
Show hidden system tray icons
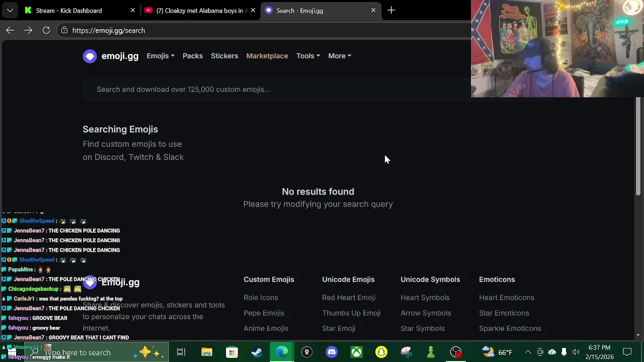(528, 352)
